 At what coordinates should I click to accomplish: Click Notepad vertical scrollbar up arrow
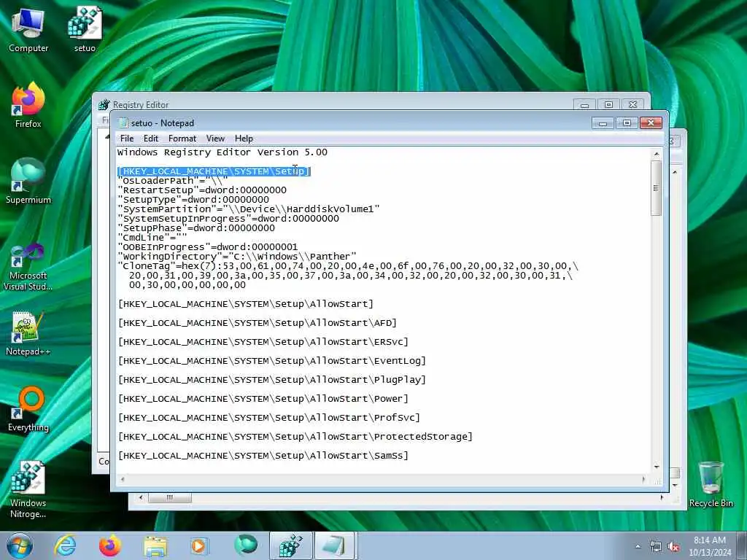point(657,154)
